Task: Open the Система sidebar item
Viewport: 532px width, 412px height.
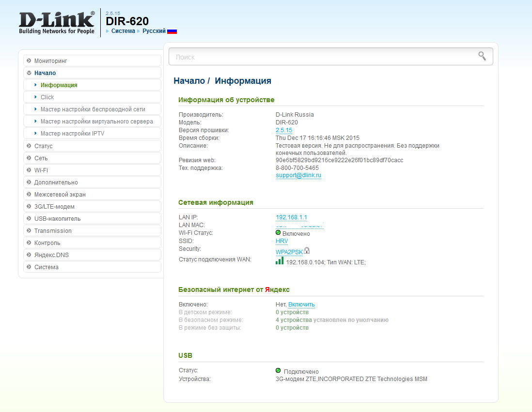Action: [x=92, y=267]
